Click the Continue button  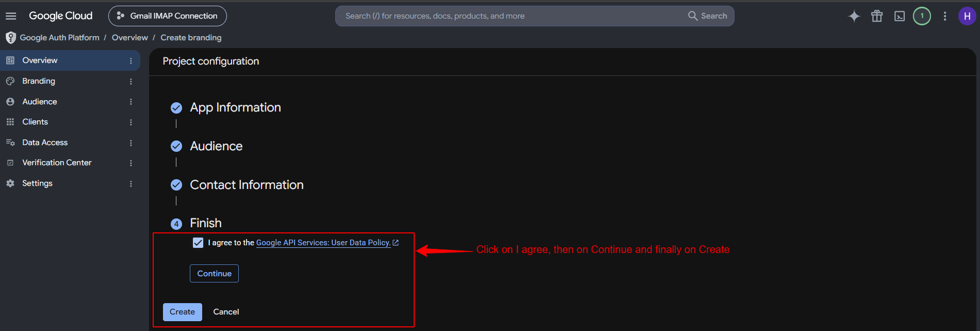click(214, 274)
